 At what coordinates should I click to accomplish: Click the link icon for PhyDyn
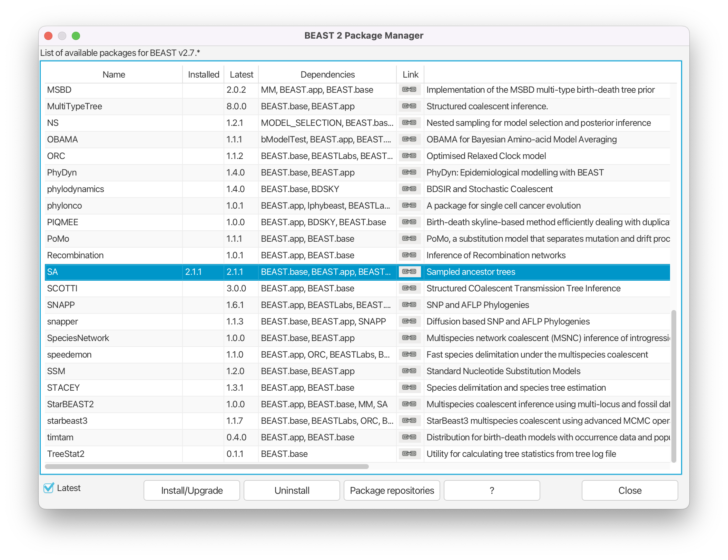click(409, 172)
